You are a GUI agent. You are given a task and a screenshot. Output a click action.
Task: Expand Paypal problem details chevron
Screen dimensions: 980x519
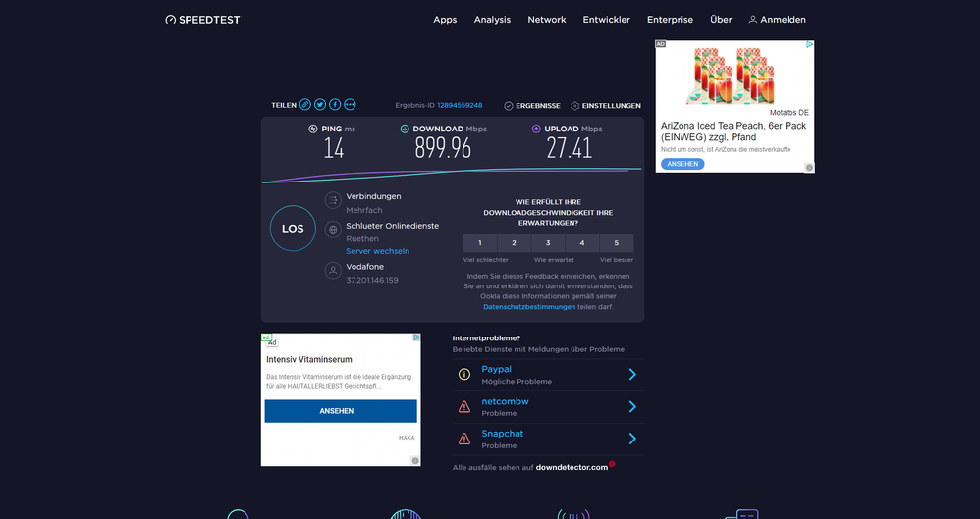[632, 374]
